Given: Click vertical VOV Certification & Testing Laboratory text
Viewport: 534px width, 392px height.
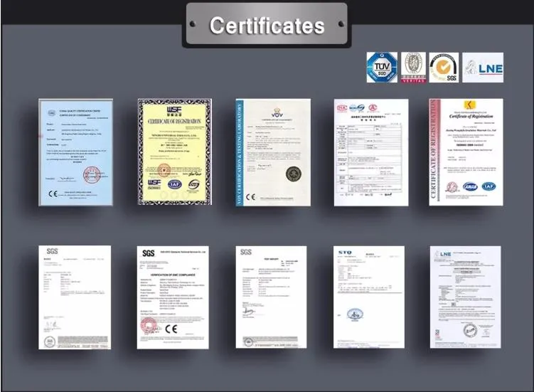Looking at the screenshot, I should [240, 154].
